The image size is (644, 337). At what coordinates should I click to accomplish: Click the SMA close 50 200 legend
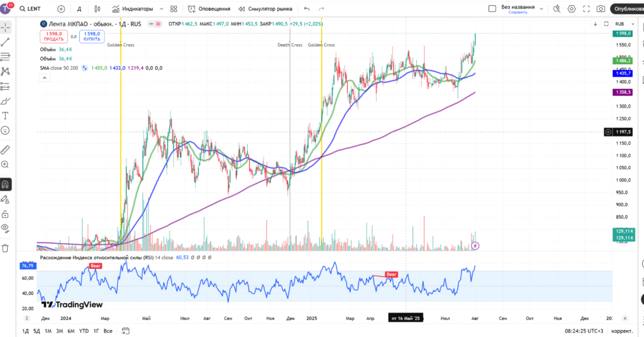58,68
